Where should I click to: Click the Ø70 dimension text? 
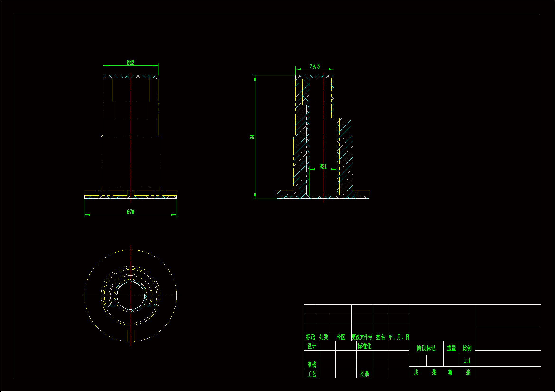point(131,212)
